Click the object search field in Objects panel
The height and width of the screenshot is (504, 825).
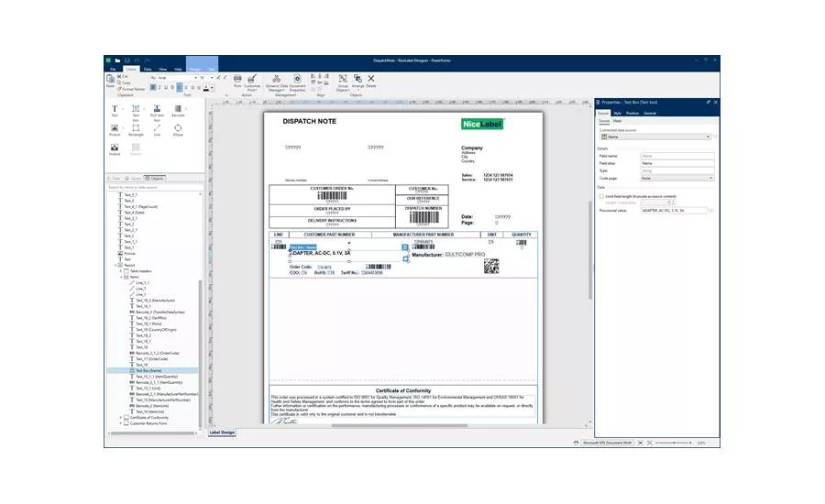(154, 187)
